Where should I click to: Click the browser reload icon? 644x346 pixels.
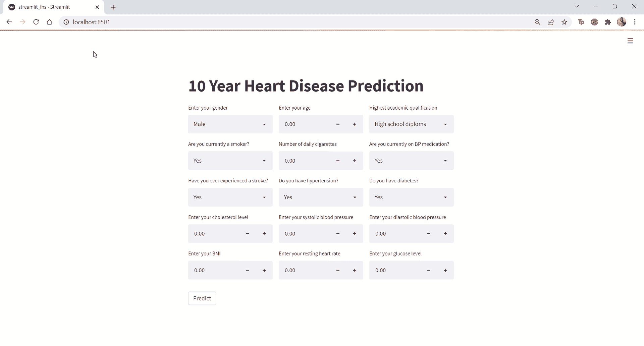click(36, 22)
